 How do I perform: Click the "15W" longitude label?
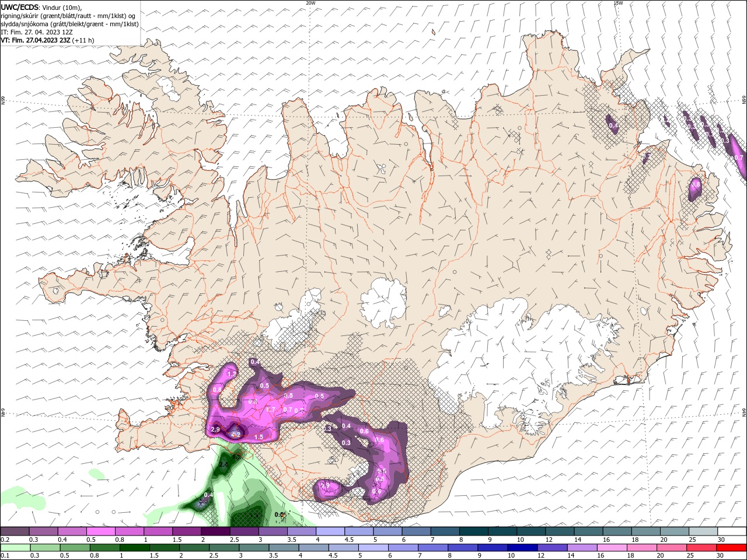[617, 3]
